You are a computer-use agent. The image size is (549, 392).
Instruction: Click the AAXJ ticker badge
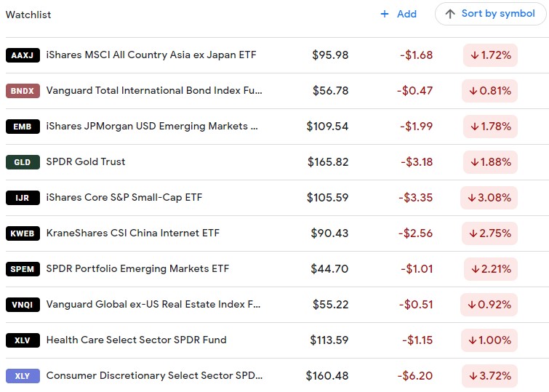23,55
